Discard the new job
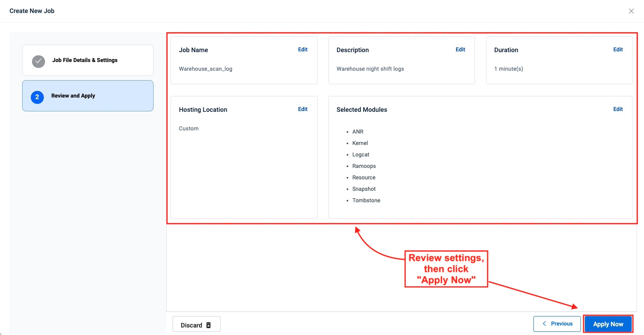This screenshot has width=644, height=335. point(196,325)
